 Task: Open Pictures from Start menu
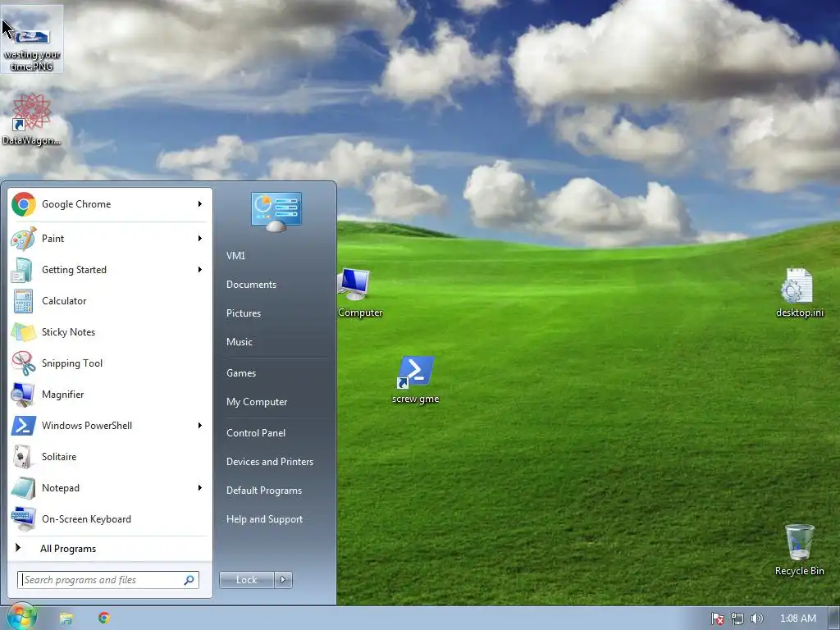coord(276,313)
